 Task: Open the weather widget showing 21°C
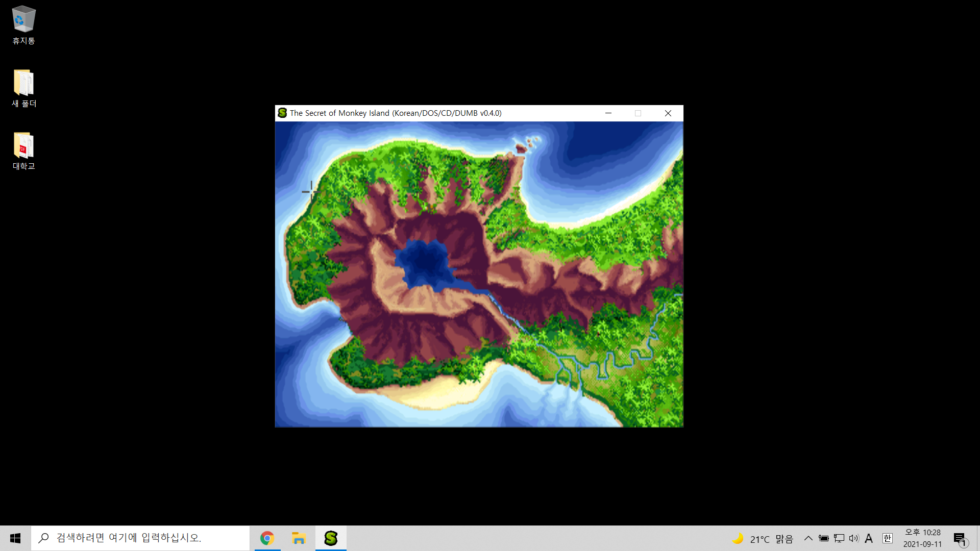[763, 539]
